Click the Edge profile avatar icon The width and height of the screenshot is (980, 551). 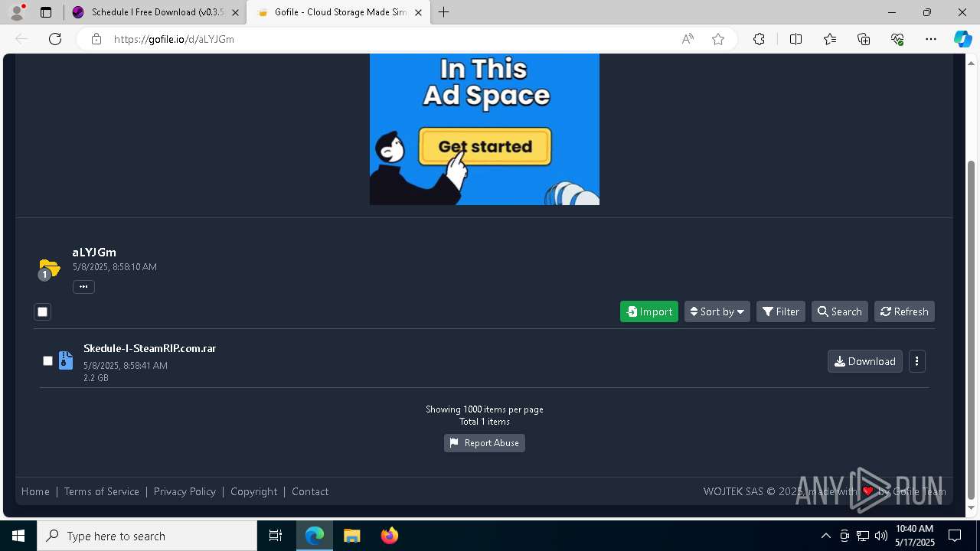coord(17,12)
